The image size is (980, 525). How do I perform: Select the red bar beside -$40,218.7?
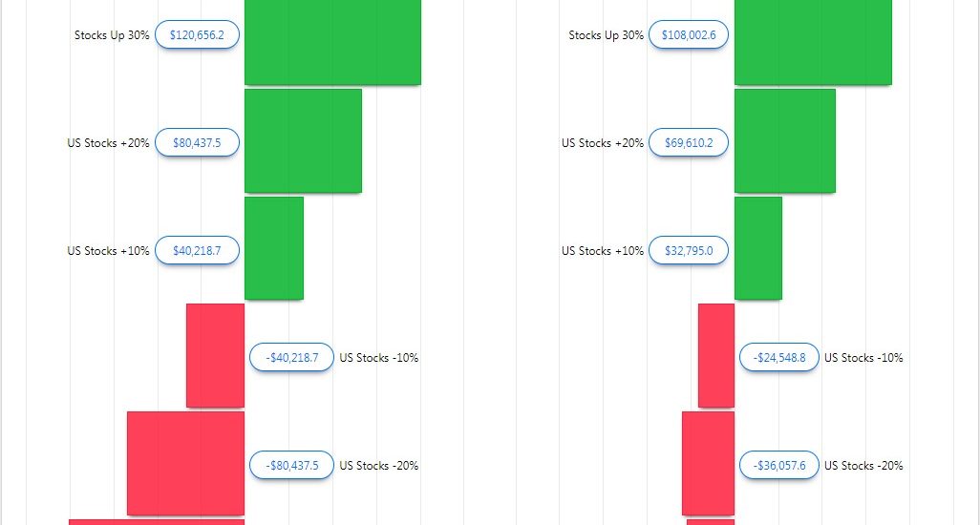[x=215, y=355]
